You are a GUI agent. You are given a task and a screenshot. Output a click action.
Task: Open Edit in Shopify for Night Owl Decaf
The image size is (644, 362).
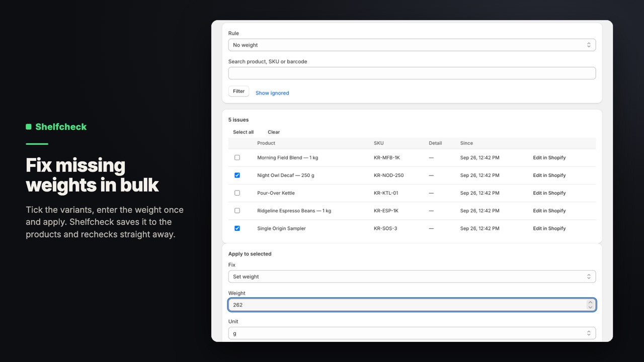(549, 175)
